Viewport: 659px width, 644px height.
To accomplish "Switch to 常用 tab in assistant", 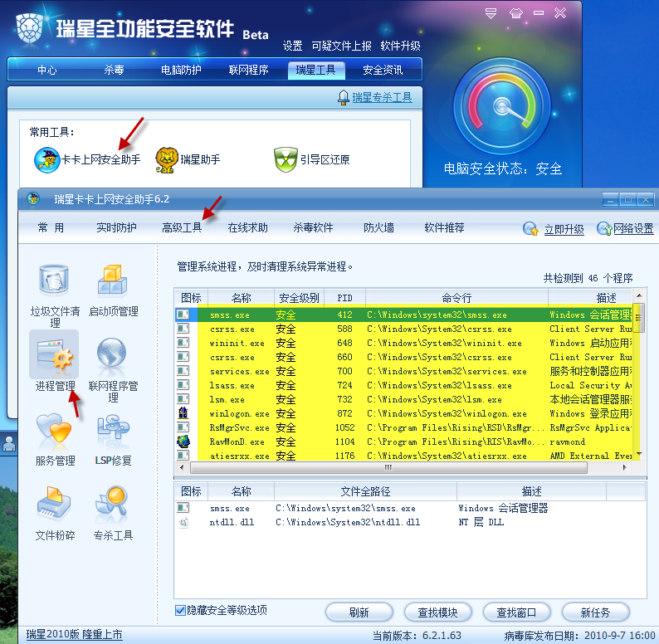I will tap(51, 228).
